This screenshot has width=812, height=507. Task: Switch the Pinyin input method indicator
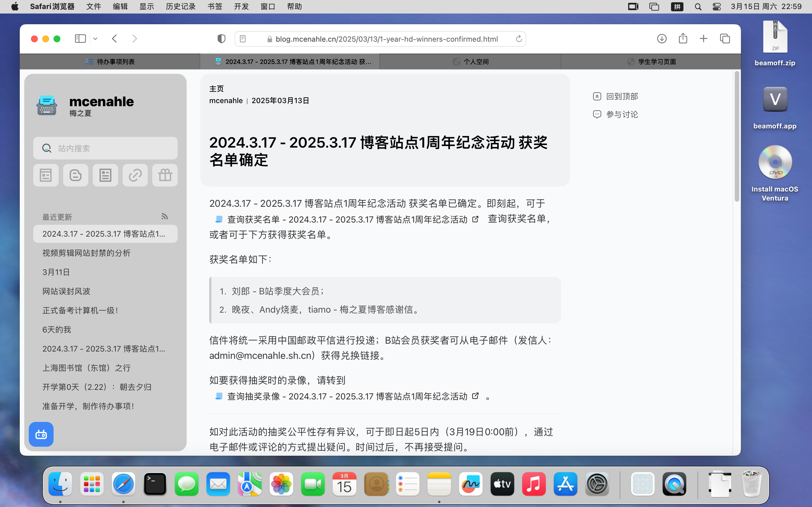coord(677,7)
